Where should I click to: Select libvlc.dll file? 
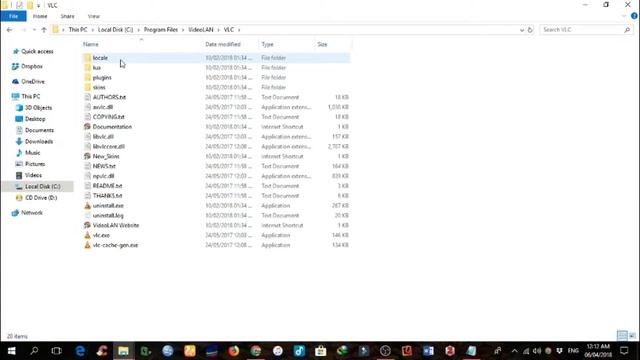[103, 136]
